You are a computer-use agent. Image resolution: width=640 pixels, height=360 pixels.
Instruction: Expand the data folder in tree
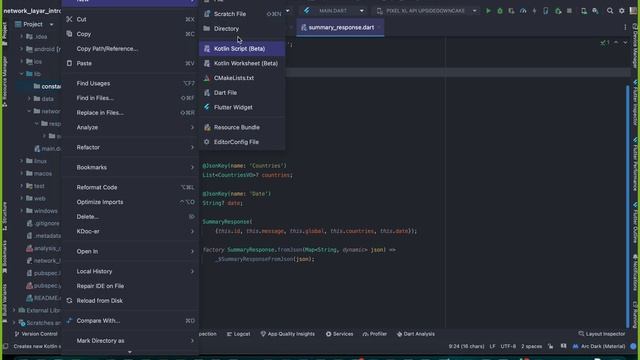pos(29,99)
